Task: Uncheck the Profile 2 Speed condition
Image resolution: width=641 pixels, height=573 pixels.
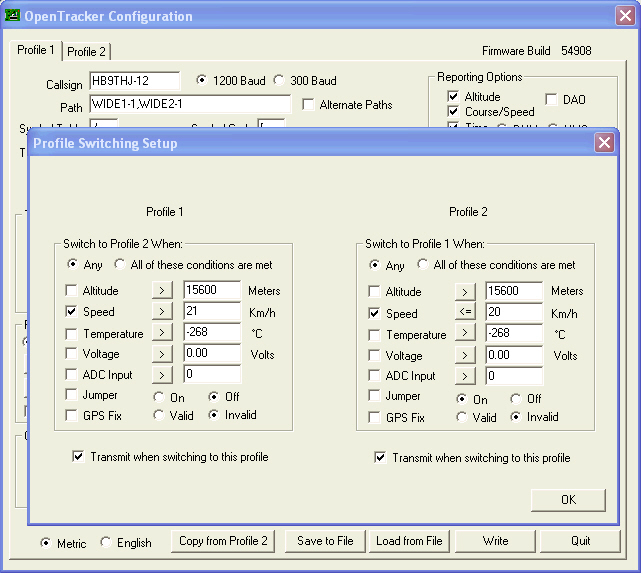Action: click(x=374, y=313)
